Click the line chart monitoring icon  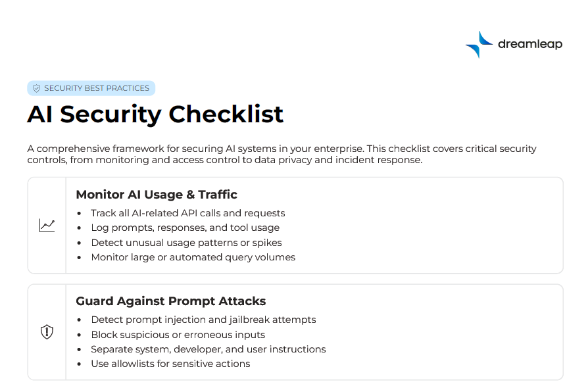[x=47, y=226]
